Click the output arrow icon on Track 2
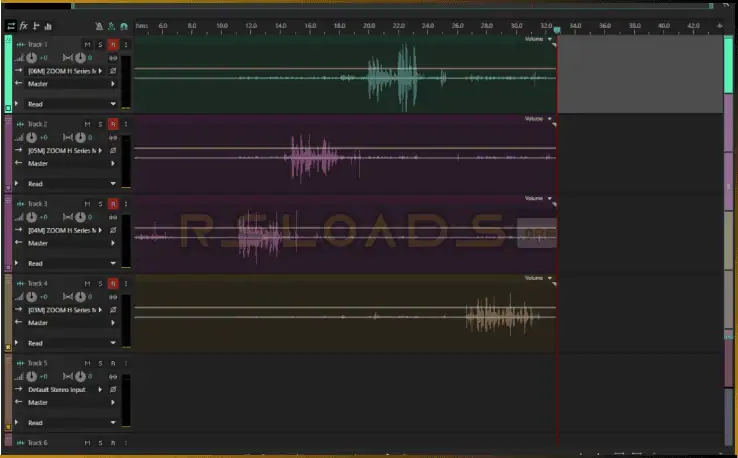This screenshot has width=738, height=458. click(19, 163)
